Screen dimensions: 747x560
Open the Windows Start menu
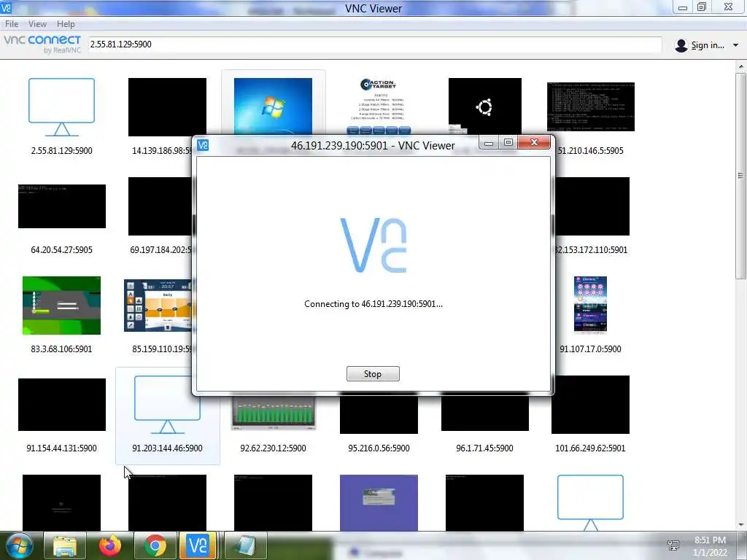click(x=19, y=545)
